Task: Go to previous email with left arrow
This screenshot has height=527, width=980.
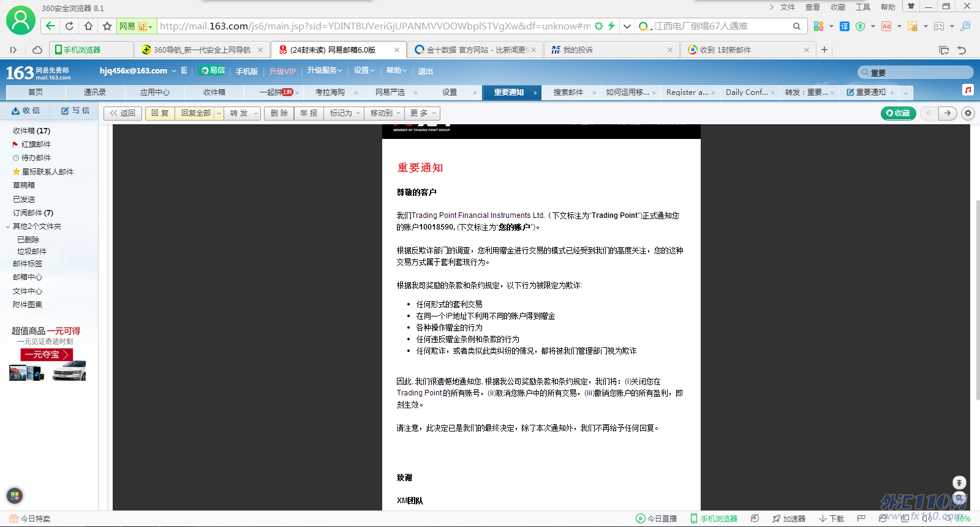Action: 929,113
